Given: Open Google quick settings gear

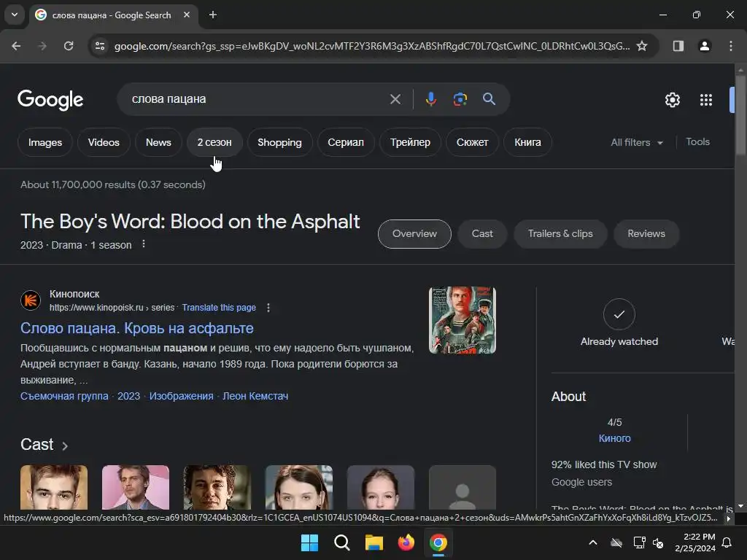Looking at the screenshot, I should tap(672, 100).
